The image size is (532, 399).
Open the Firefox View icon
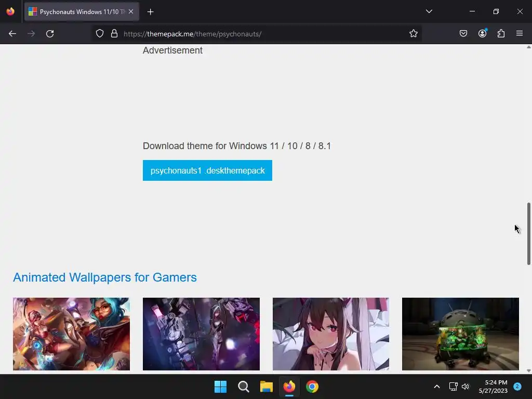tap(10, 11)
